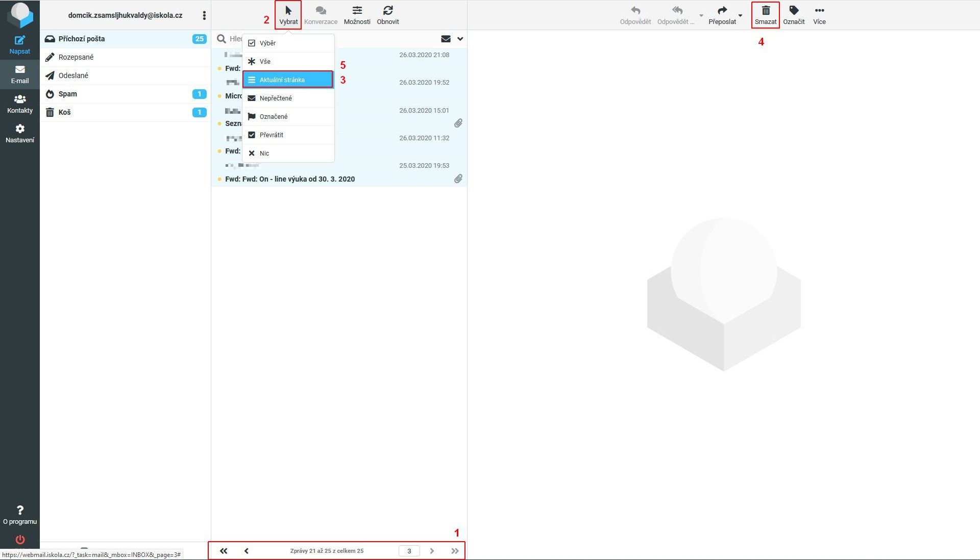Image resolution: width=980 pixels, height=560 pixels.
Task: Open the Možnosti list options
Action: pos(357,15)
